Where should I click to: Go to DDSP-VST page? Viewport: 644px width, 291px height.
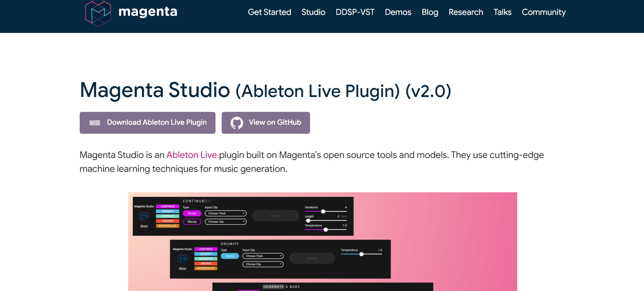click(355, 12)
